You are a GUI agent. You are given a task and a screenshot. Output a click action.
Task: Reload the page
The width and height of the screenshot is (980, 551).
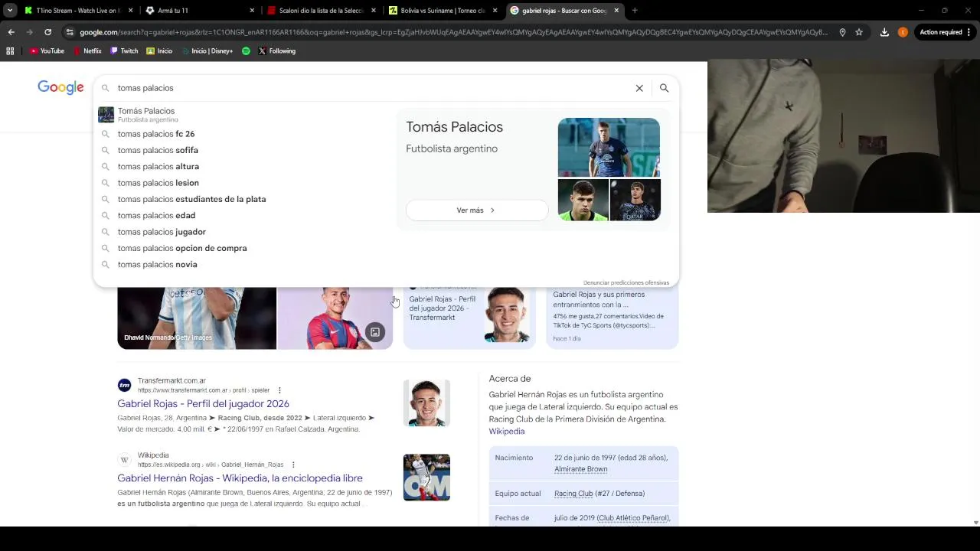coord(47,32)
